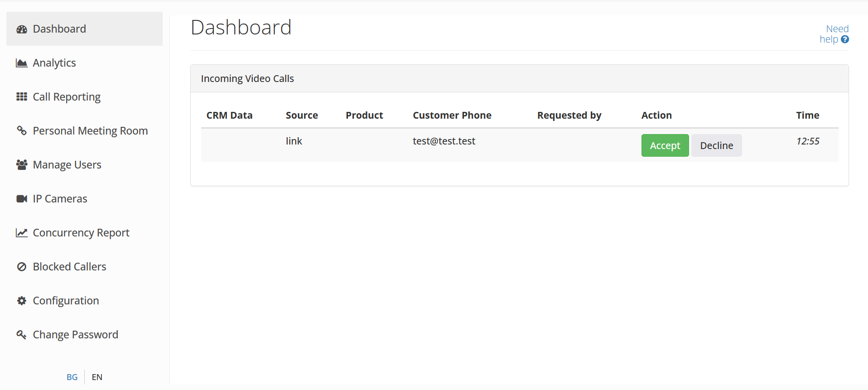Accept the incoming video call
Screen dimensions: 868x390
point(665,145)
